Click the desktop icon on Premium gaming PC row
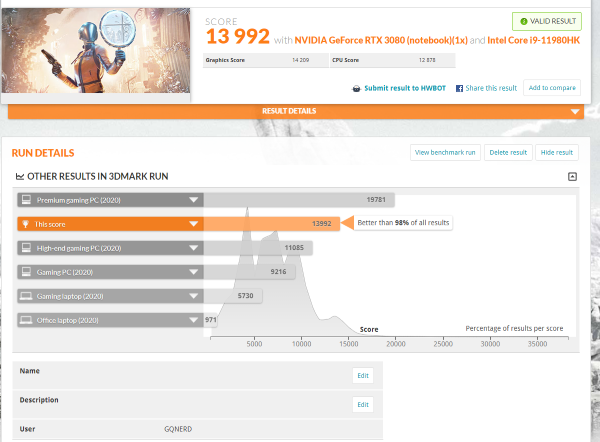 26,200
